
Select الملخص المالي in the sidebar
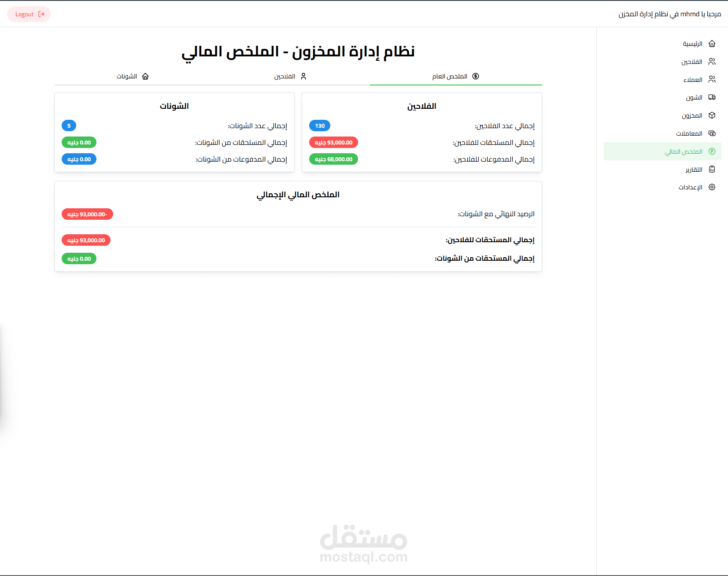(662, 151)
